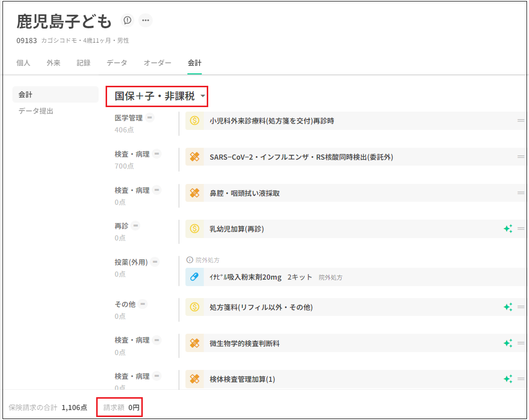529x420 pixels.
Task: Click the bandage icon for 鼻腔・咽頭拭い液採取
Action: click(195, 193)
